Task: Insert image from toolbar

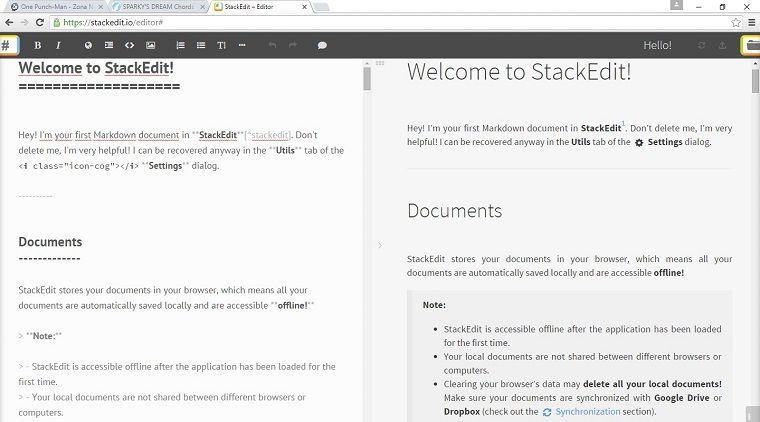Action: 151,46
